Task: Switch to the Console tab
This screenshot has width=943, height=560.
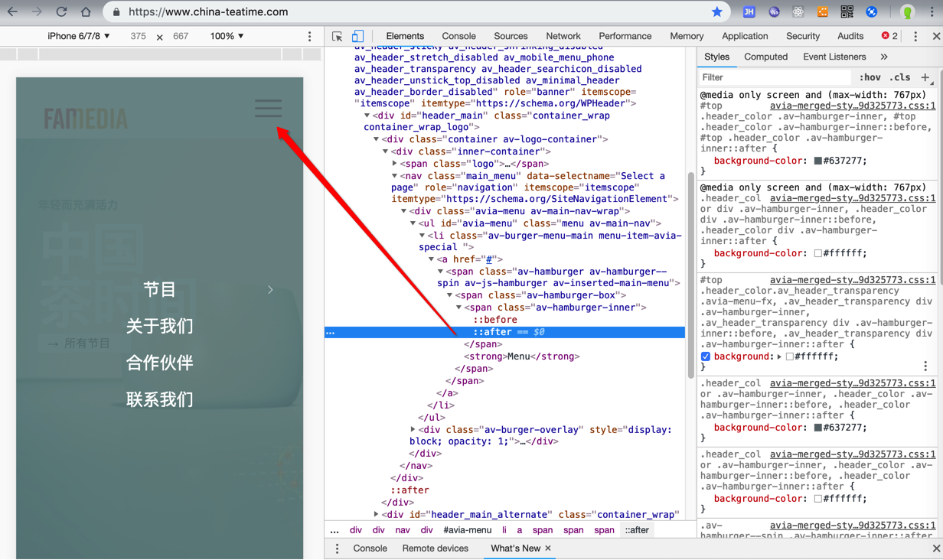Action: [458, 36]
